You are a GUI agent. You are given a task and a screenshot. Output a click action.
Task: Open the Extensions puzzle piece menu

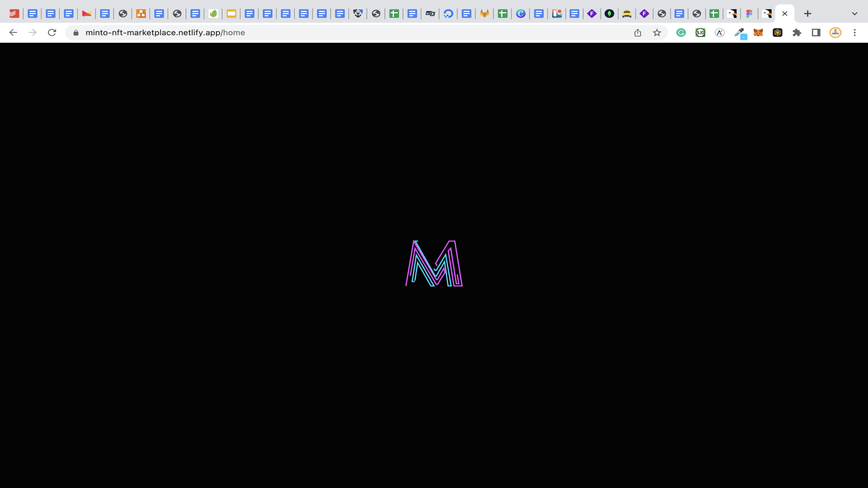[x=797, y=33]
